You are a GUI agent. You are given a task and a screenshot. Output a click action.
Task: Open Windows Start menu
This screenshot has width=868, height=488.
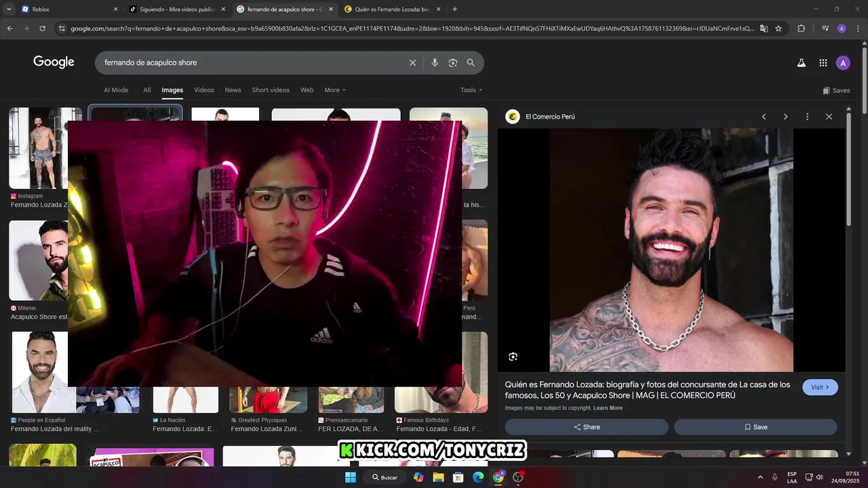(x=351, y=477)
